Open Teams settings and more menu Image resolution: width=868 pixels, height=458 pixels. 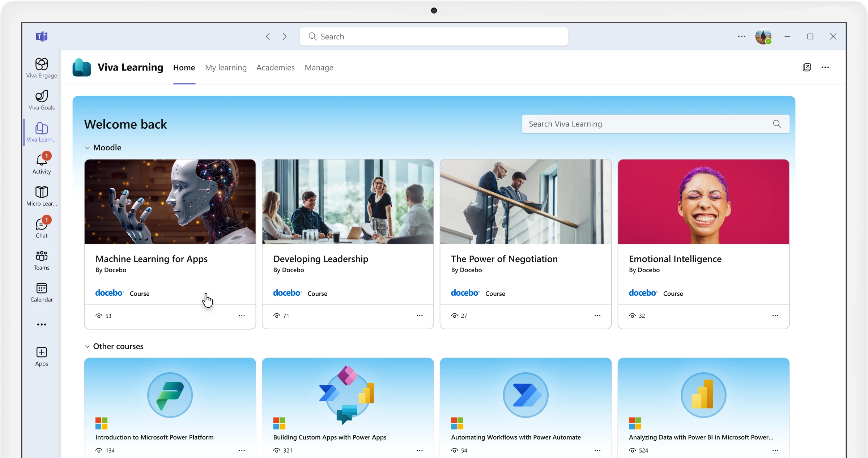click(741, 37)
